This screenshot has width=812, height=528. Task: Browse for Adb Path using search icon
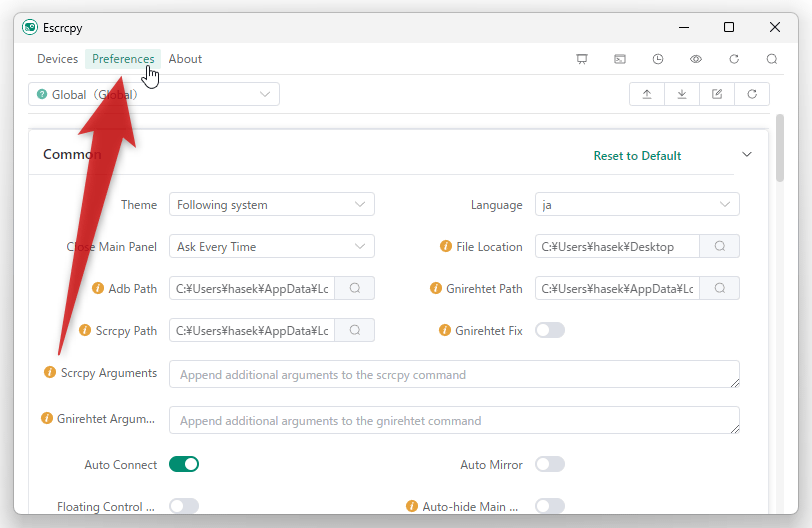[354, 289]
